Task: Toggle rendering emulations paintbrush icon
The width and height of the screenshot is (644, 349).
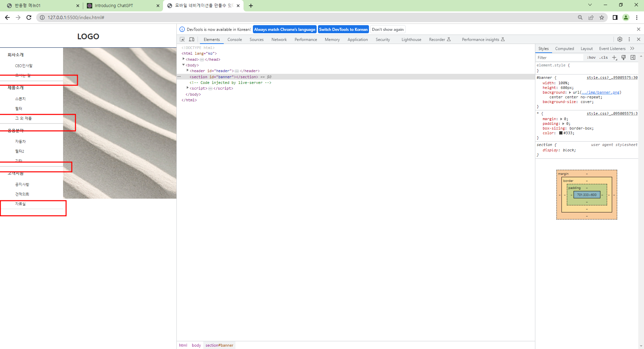Action: coord(624,57)
